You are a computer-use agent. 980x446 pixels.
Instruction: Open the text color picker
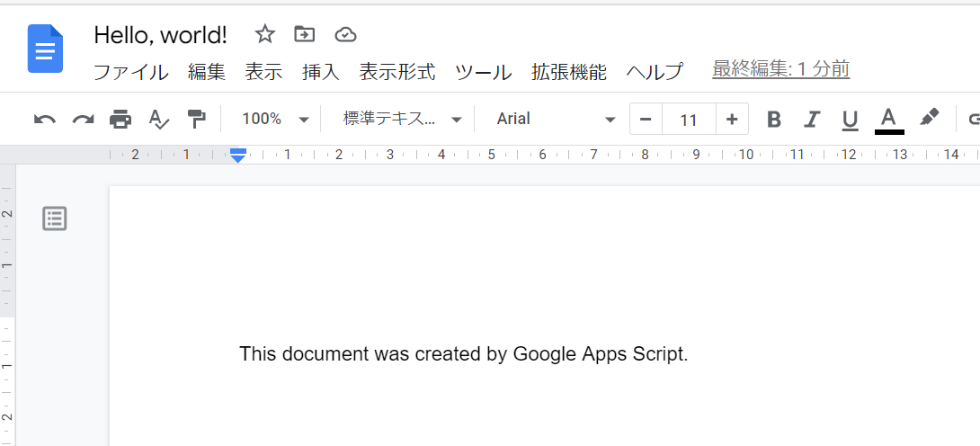pyautogui.click(x=889, y=120)
